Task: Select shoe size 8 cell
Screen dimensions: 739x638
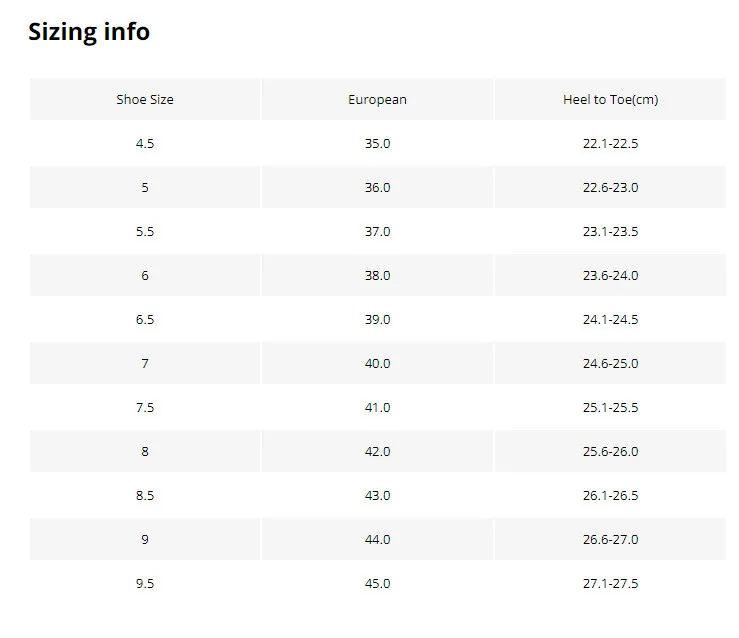Action: click(x=145, y=452)
